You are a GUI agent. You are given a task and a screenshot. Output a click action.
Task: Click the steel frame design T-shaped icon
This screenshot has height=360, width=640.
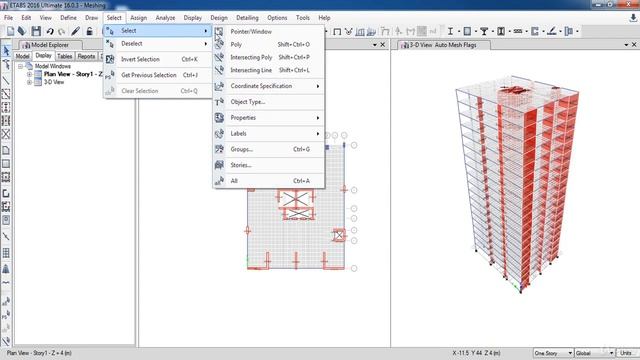484,31
